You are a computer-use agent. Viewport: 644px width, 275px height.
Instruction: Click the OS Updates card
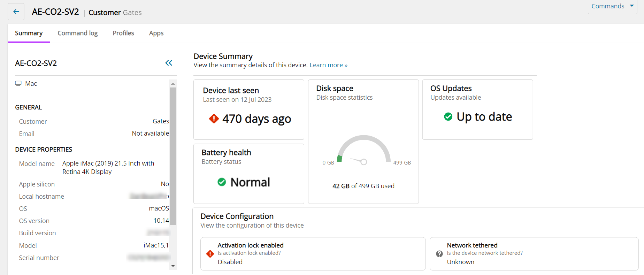pyautogui.click(x=477, y=109)
